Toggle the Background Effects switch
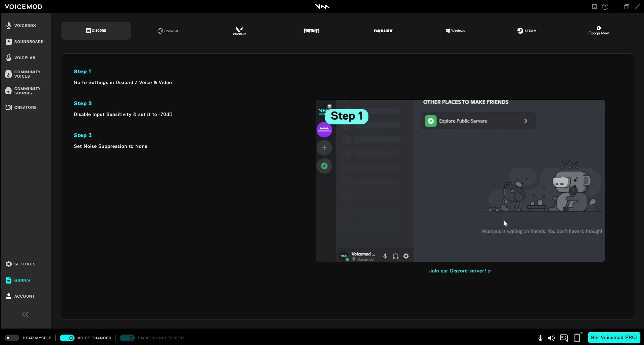 (127, 338)
